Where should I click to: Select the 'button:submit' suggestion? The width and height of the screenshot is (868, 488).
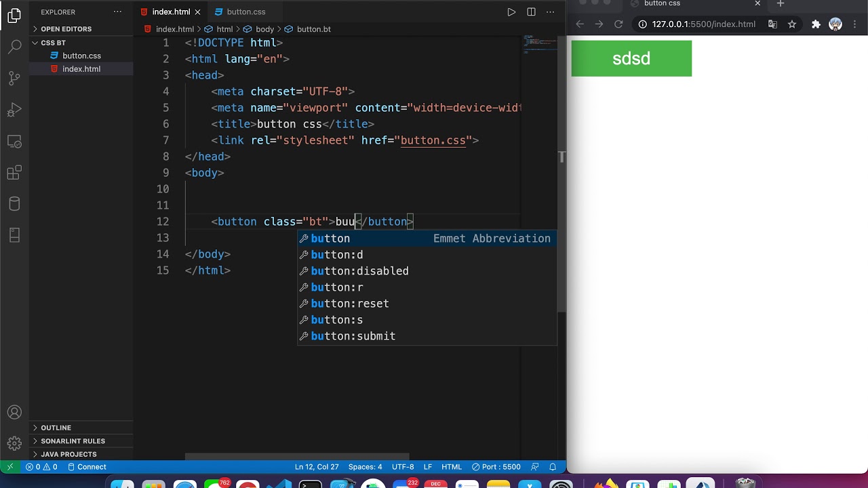[x=427, y=336]
